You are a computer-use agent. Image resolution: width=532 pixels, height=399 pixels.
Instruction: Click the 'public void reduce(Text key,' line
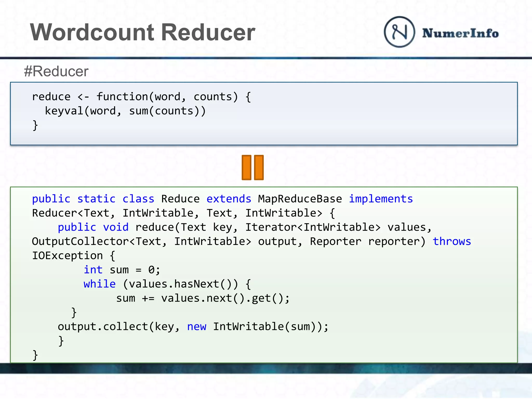pyautogui.click(x=245, y=228)
